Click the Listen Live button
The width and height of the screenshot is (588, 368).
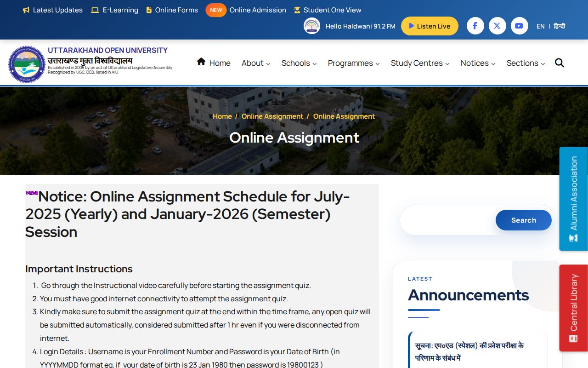(x=430, y=26)
